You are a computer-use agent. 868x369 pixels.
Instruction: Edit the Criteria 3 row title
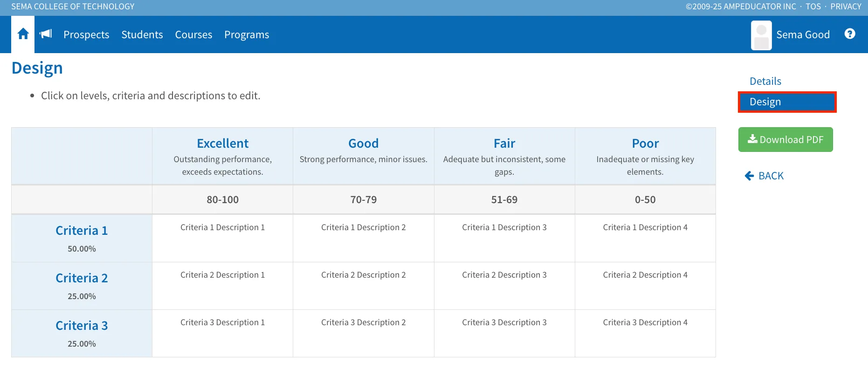click(82, 326)
